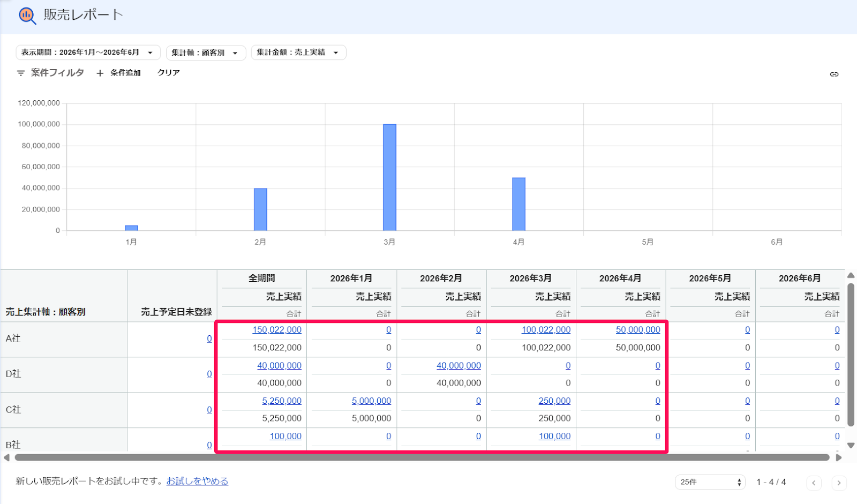Open C社 2026年1月 link 5,000,000
This screenshot has height=504, width=857.
click(371, 401)
